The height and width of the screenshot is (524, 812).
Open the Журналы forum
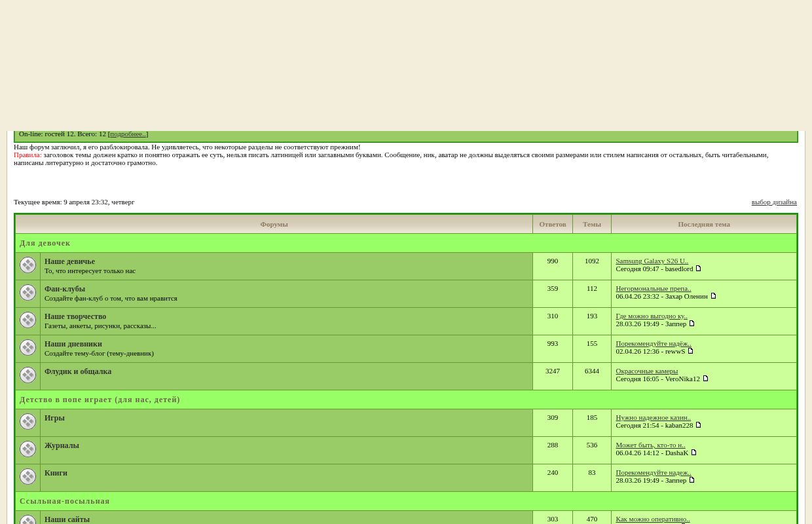(x=62, y=445)
